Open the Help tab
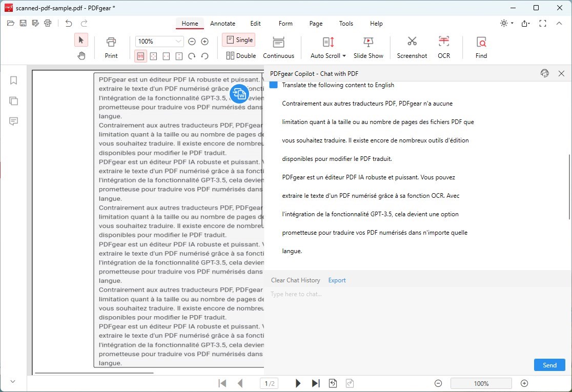 376,24
